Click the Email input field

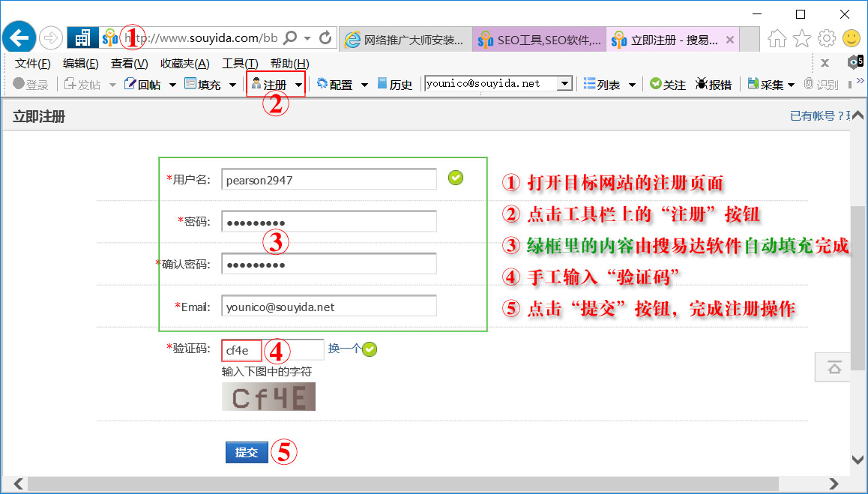coord(329,307)
